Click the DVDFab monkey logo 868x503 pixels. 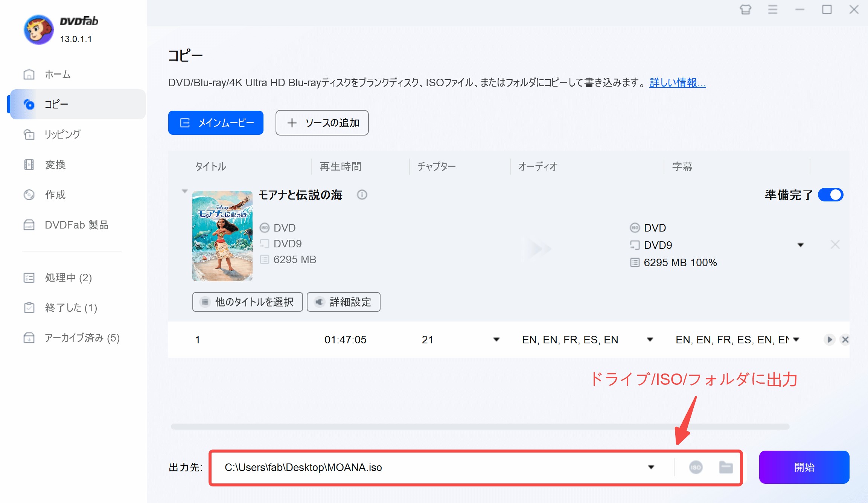(x=38, y=30)
